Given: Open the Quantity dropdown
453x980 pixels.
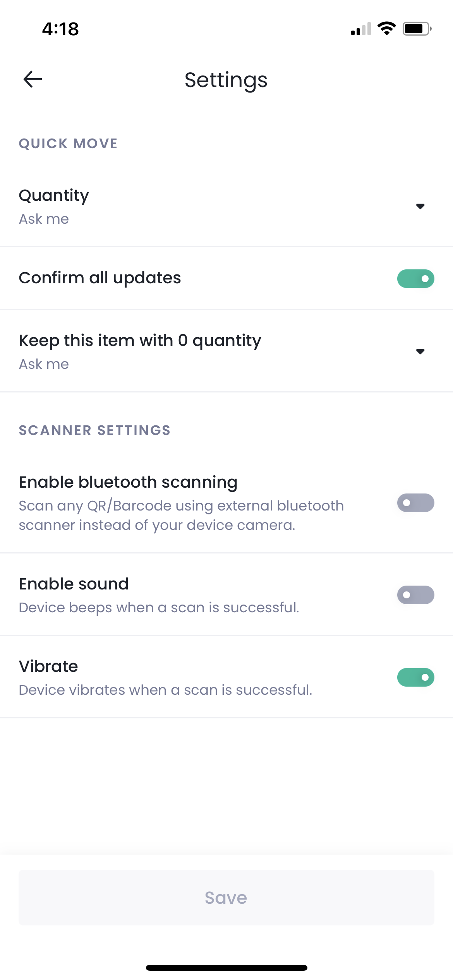Looking at the screenshot, I should (420, 206).
